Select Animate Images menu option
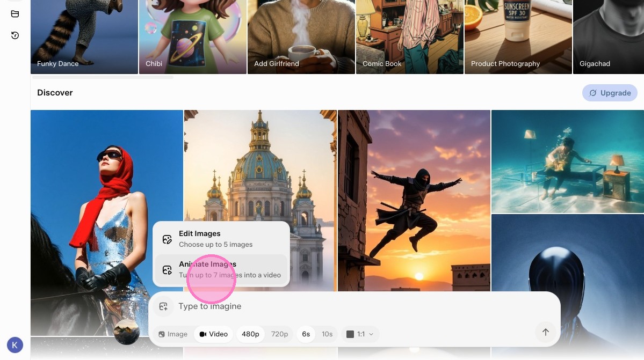 221,269
